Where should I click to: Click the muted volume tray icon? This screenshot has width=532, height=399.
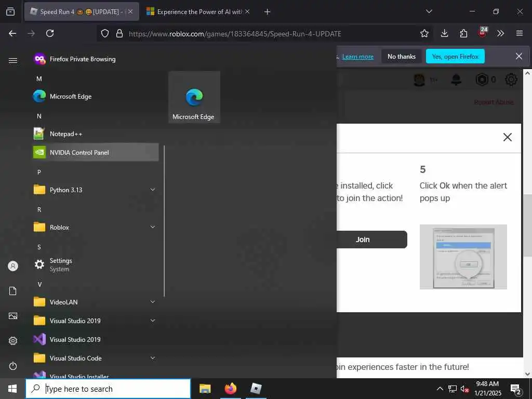click(x=464, y=389)
